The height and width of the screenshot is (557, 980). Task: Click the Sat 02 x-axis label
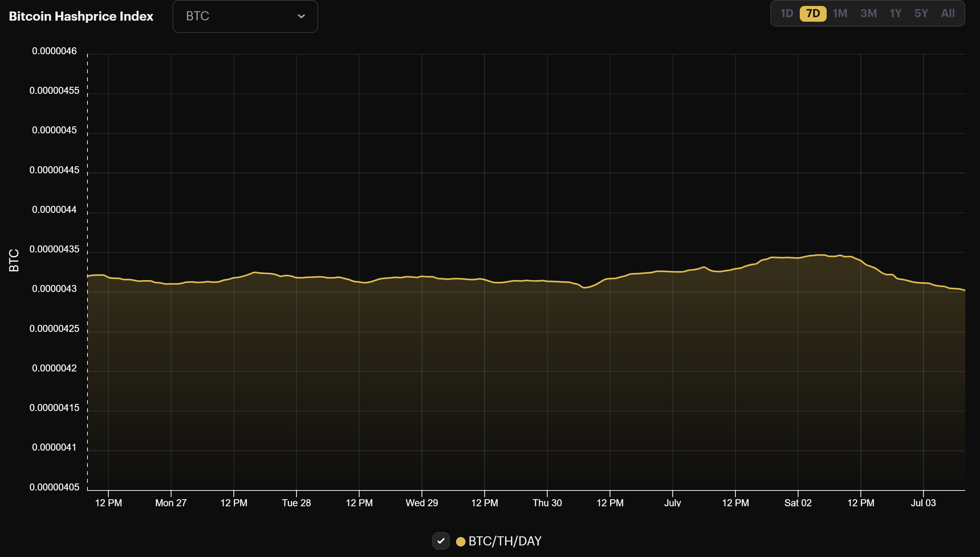tap(798, 503)
